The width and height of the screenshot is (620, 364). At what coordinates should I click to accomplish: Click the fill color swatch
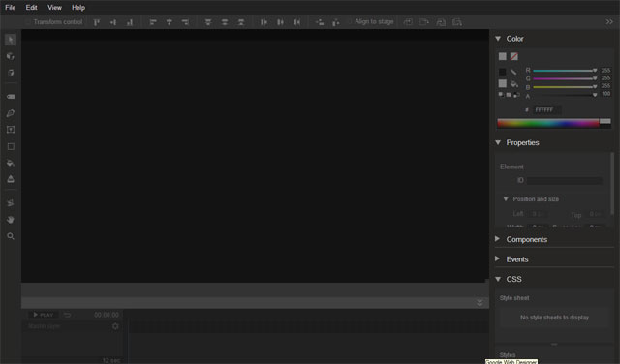(503, 83)
